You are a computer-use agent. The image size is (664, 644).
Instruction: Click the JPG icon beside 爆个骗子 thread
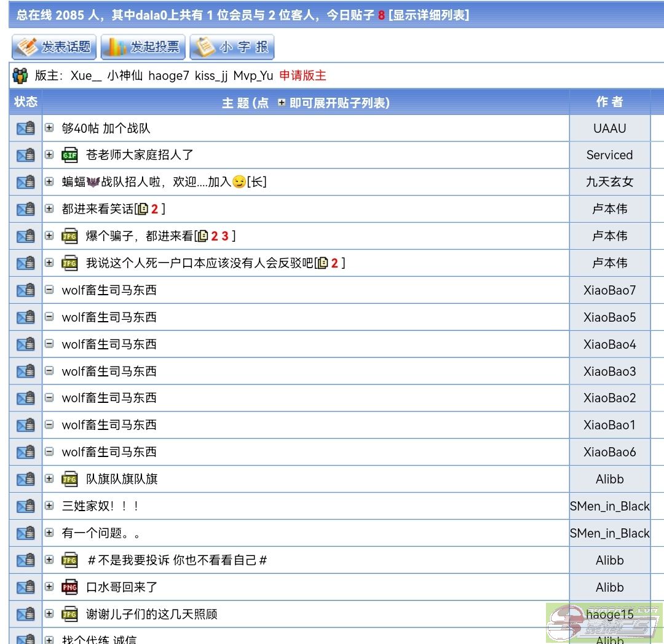pyautogui.click(x=69, y=236)
